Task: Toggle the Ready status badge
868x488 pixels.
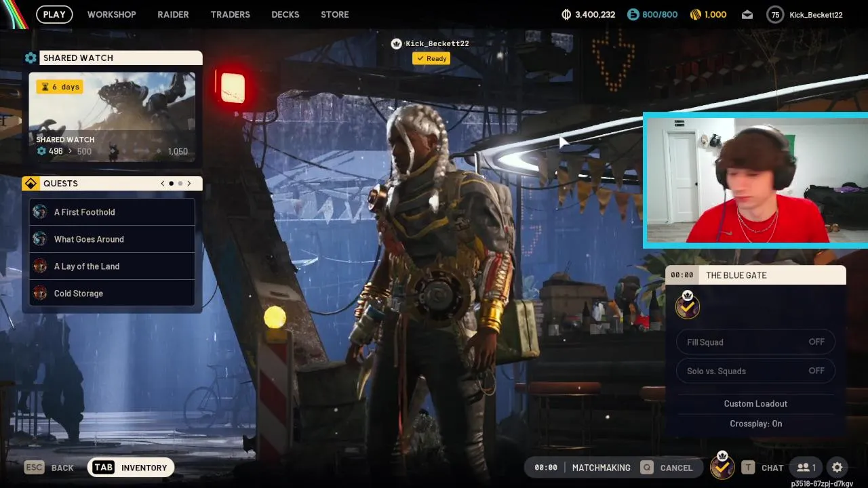Action: [x=431, y=58]
